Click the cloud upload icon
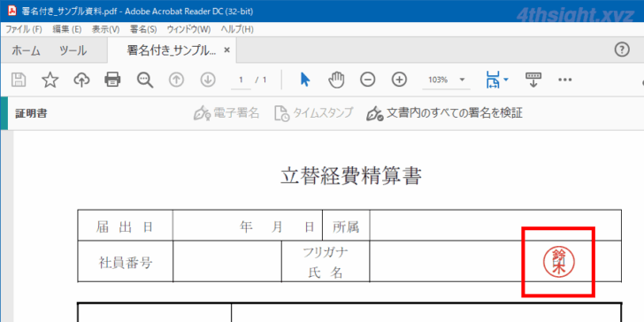This screenshot has width=644, height=322. [81, 80]
